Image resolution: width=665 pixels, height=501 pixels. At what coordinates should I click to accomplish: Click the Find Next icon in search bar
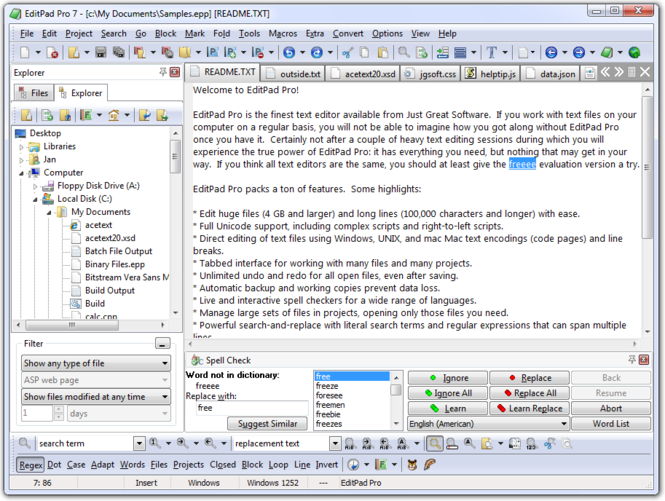(x=183, y=443)
